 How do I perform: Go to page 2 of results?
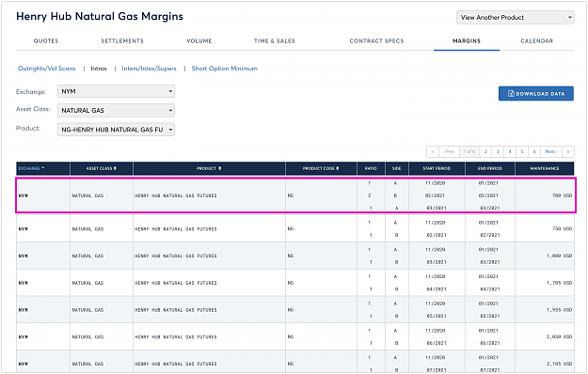485,151
